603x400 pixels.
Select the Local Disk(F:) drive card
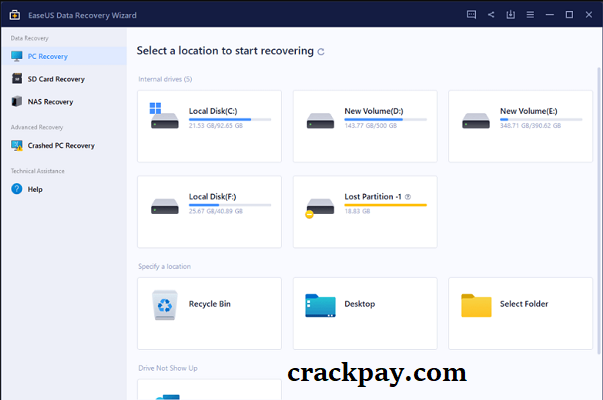(x=209, y=212)
